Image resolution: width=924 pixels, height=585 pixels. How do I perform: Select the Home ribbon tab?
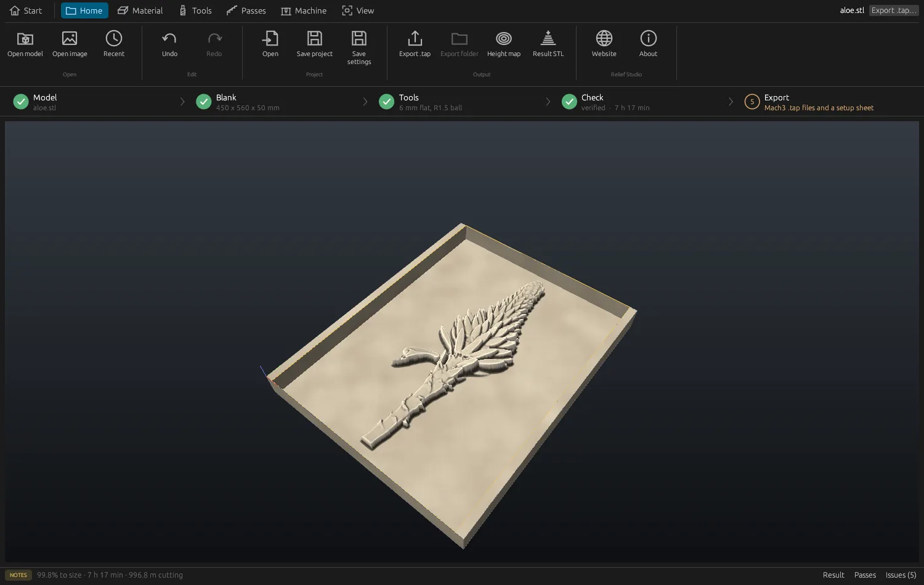pyautogui.click(x=84, y=10)
